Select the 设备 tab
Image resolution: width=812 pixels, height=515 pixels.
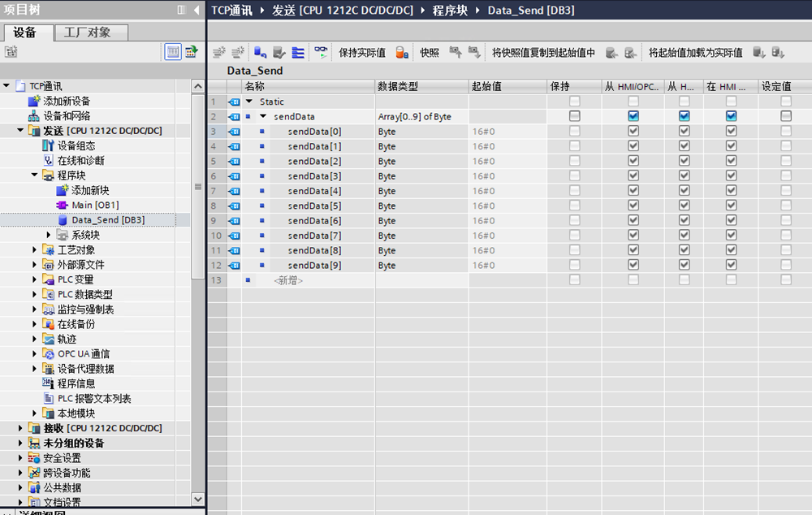(25, 32)
